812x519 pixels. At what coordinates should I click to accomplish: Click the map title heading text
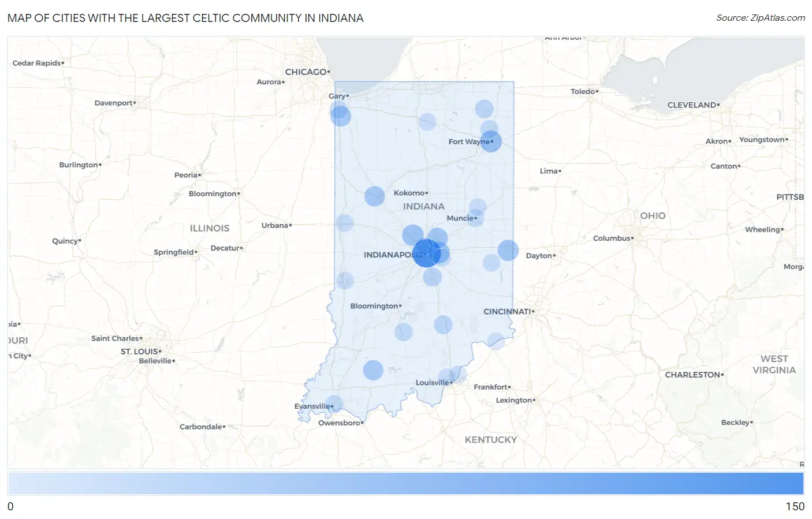click(x=185, y=18)
